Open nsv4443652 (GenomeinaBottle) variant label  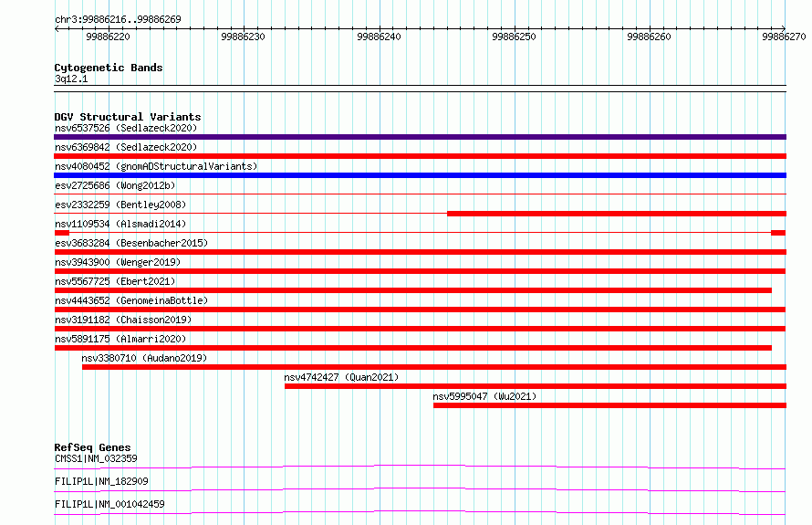[x=131, y=300]
